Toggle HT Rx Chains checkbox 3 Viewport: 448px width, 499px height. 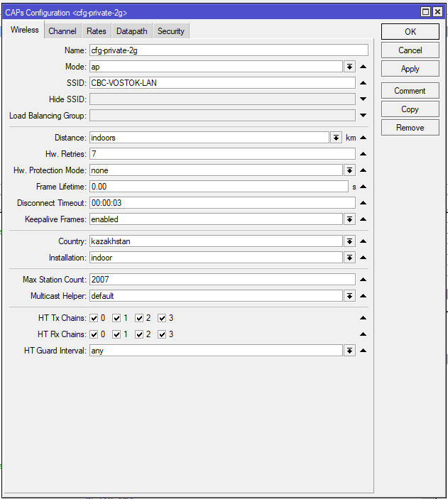coord(163,334)
